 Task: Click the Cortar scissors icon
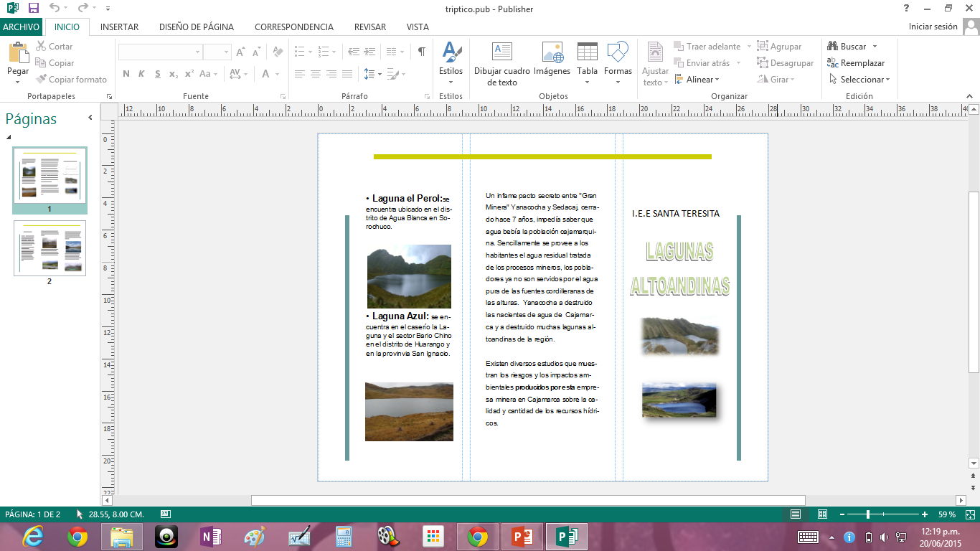click(42, 47)
